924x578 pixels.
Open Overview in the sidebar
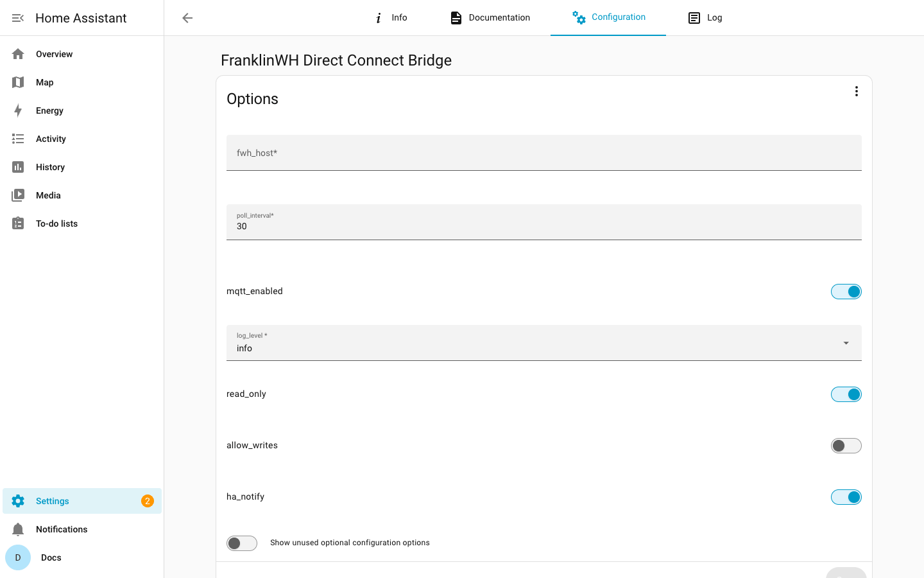coord(82,54)
